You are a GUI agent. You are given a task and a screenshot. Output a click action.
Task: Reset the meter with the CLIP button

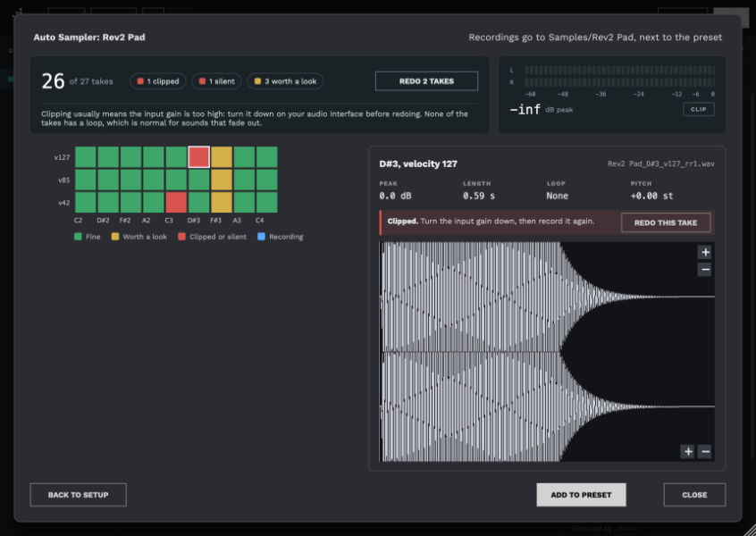(699, 109)
